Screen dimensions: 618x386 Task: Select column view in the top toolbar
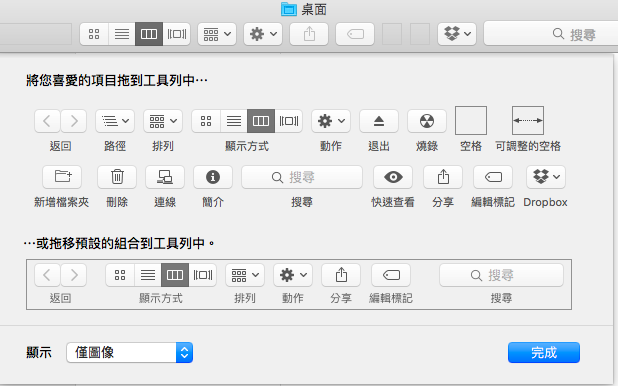[x=149, y=34]
